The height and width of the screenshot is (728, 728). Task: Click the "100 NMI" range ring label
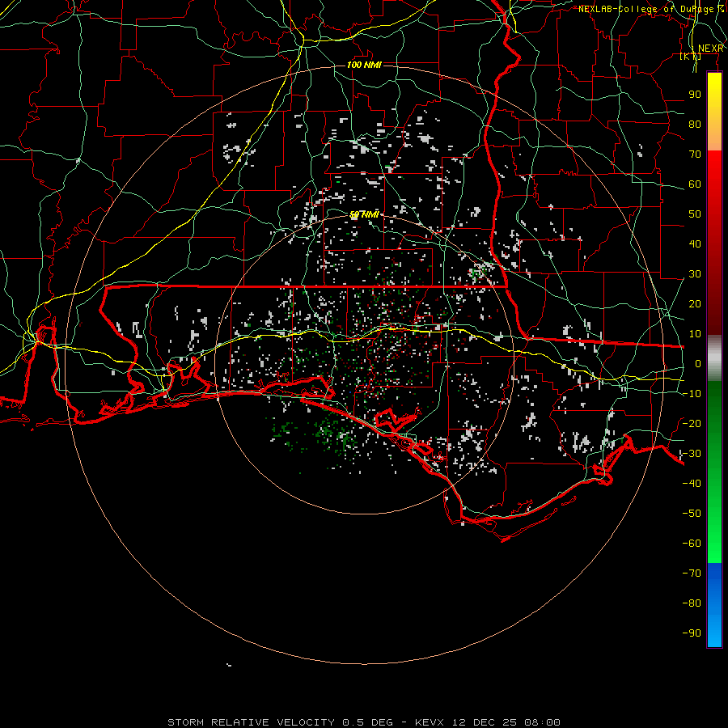(x=364, y=65)
